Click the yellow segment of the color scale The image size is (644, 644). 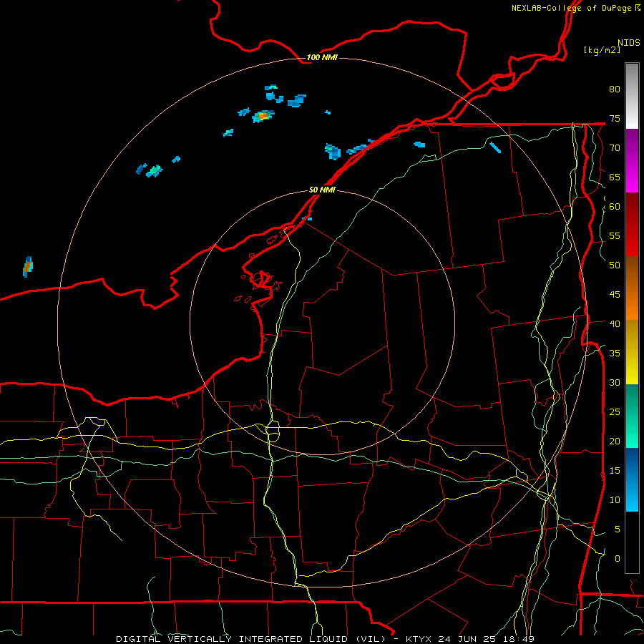pyautogui.click(x=632, y=352)
